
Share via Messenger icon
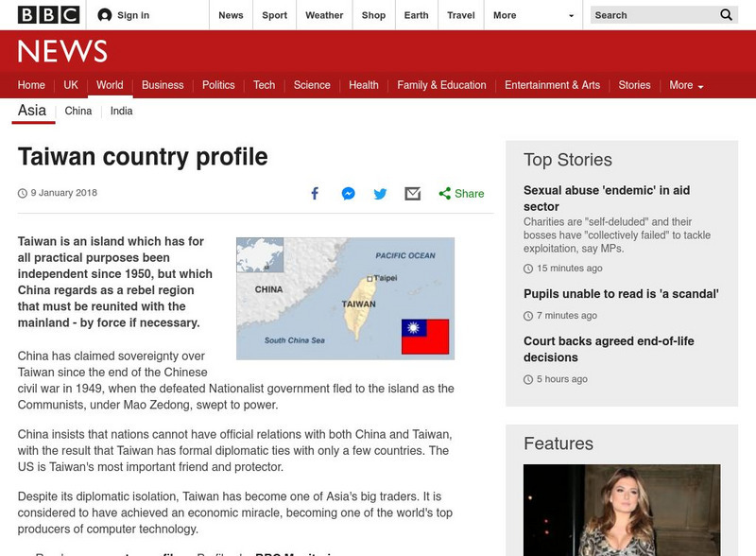pos(348,194)
